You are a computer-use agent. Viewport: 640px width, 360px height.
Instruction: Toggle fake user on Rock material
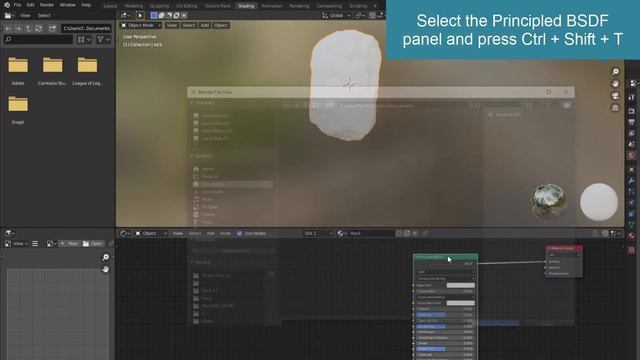(399, 233)
